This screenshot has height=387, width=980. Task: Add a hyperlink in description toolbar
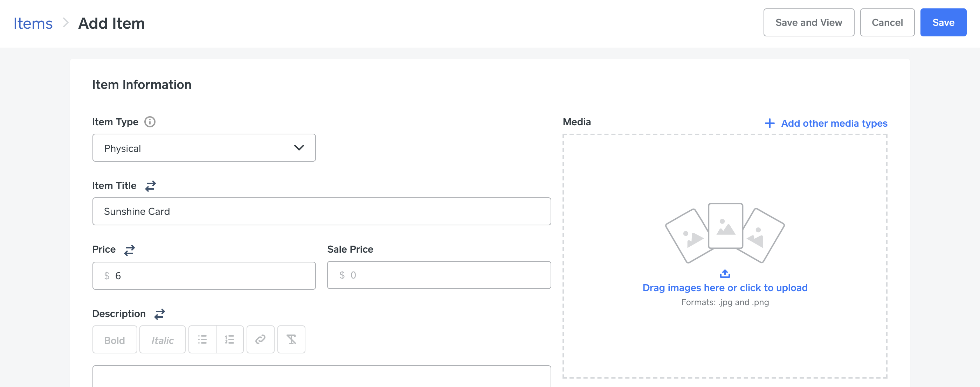click(261, 339)
